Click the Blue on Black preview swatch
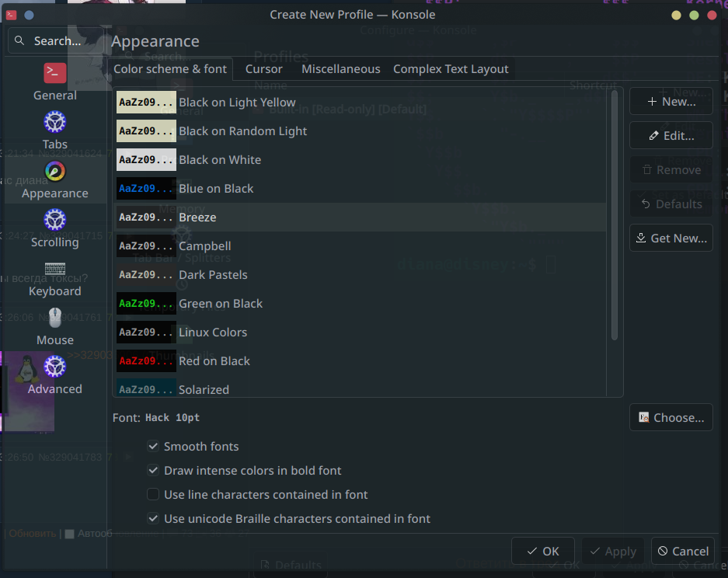 146,189
